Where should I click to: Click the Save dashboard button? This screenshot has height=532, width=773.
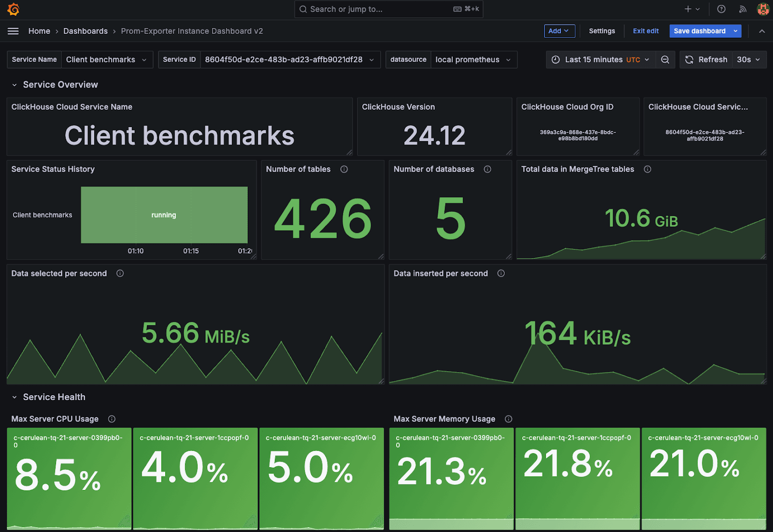[699, 31]
